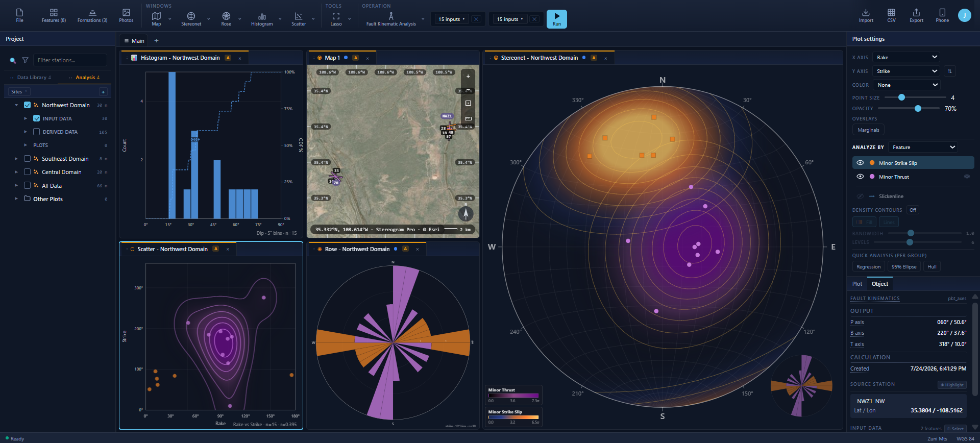The width and height of the screenshot is (980, 443).
Task: Check the Southeast Domain checkbox
Action: tap(28, 159)
